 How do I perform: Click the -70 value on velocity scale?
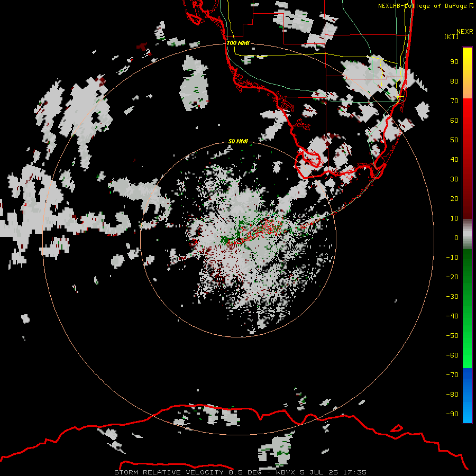point(452,374)
